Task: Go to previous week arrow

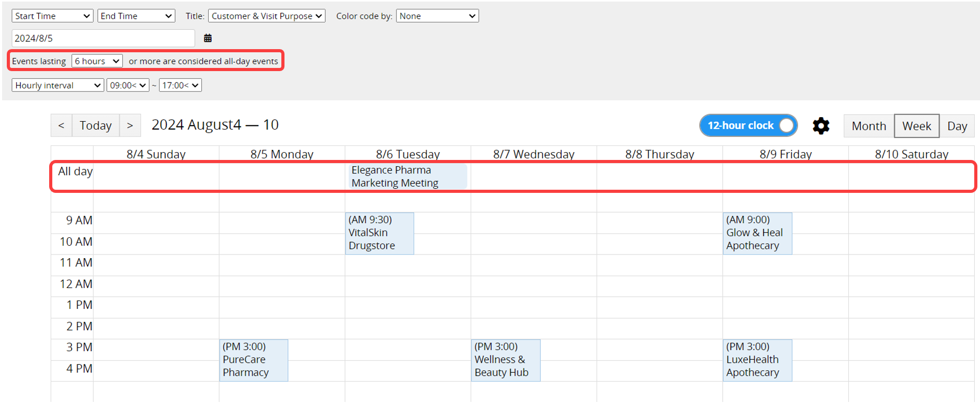Action: click(x=61, y=125)
